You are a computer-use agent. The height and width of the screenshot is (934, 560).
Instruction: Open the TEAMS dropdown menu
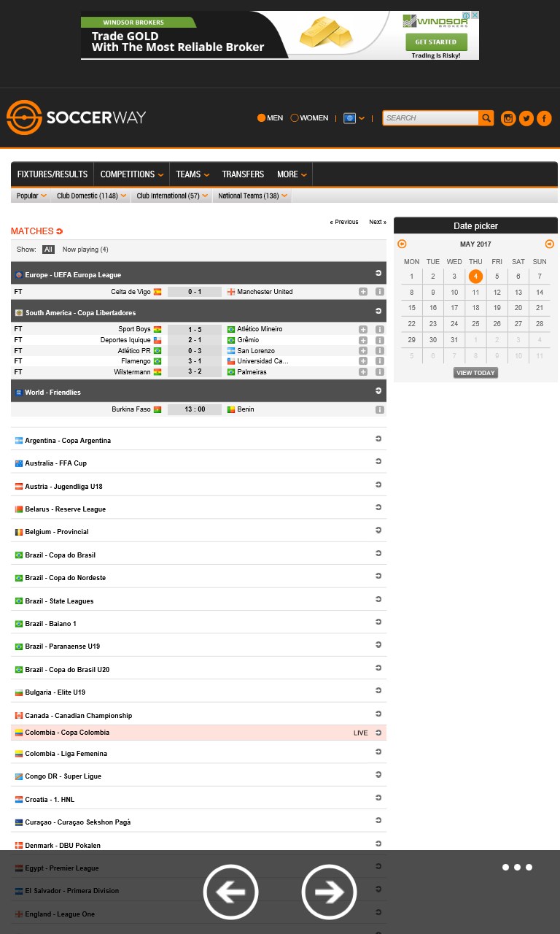(192, 174)
